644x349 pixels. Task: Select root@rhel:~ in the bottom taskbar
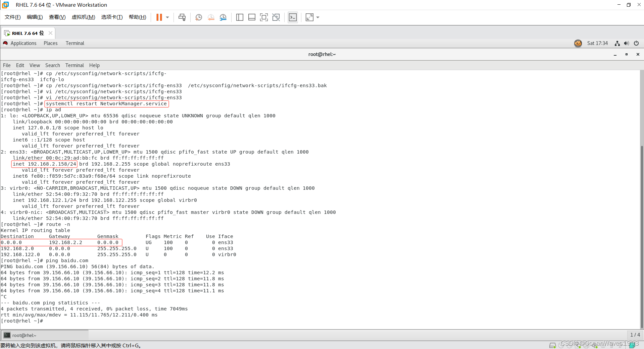(45, 335)
